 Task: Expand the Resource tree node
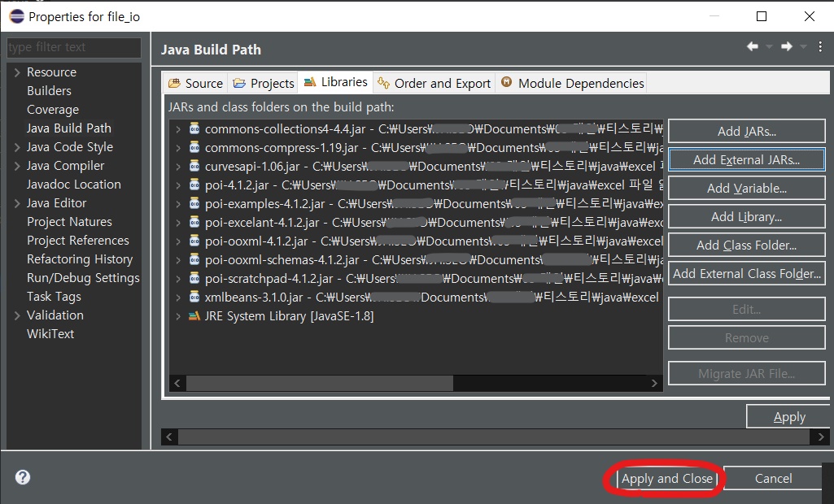coord(17,72)
